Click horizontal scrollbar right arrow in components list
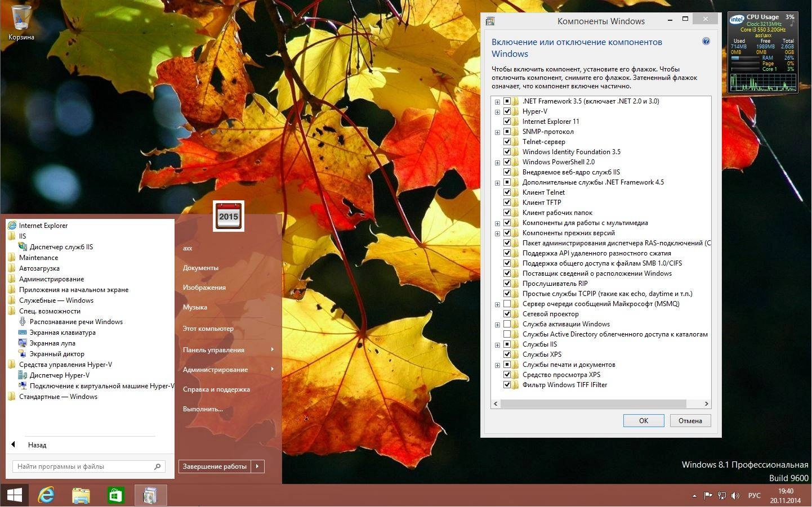 (706, 403)
